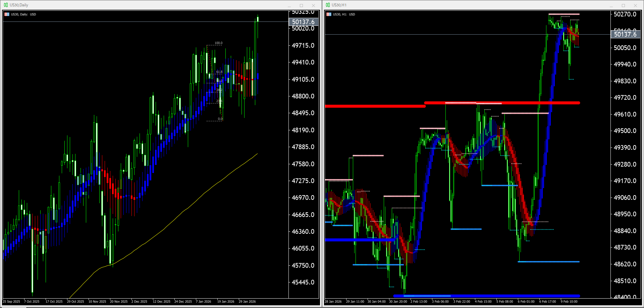Viewport: 644px width, 308px height.
Task: Click the 49500.0 price axis label
Action: [x=625, y=131]
